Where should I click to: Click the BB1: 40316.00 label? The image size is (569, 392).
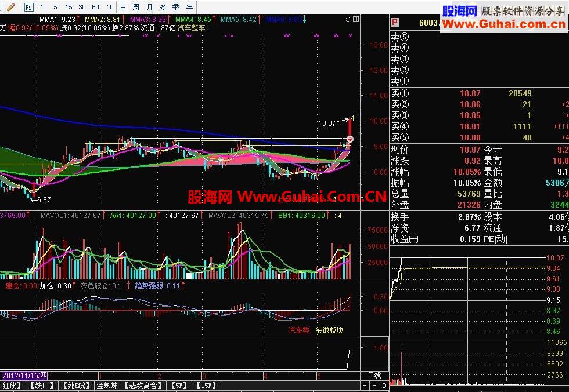tap(301, 216)
